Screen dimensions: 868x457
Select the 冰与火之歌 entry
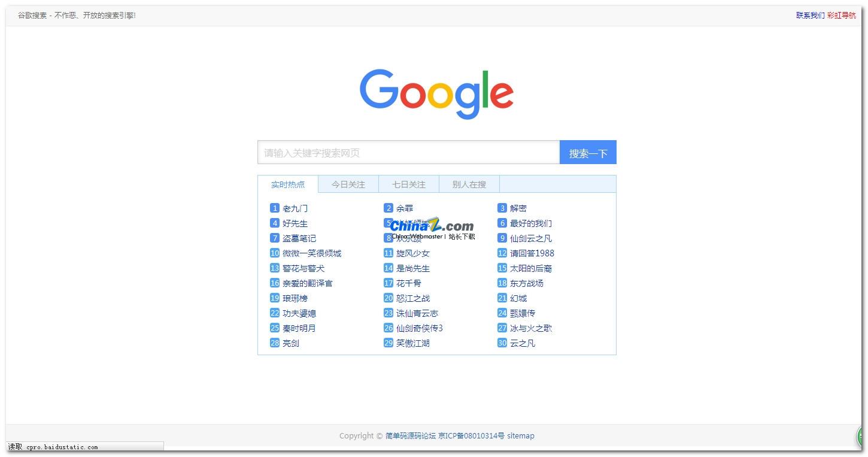(531, 328)
